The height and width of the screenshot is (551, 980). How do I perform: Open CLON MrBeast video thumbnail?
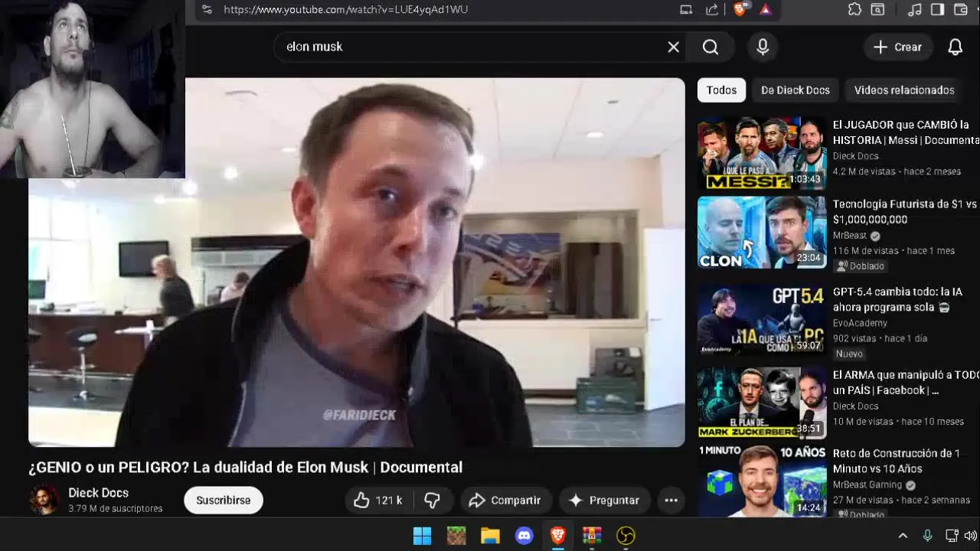point(762,233)
